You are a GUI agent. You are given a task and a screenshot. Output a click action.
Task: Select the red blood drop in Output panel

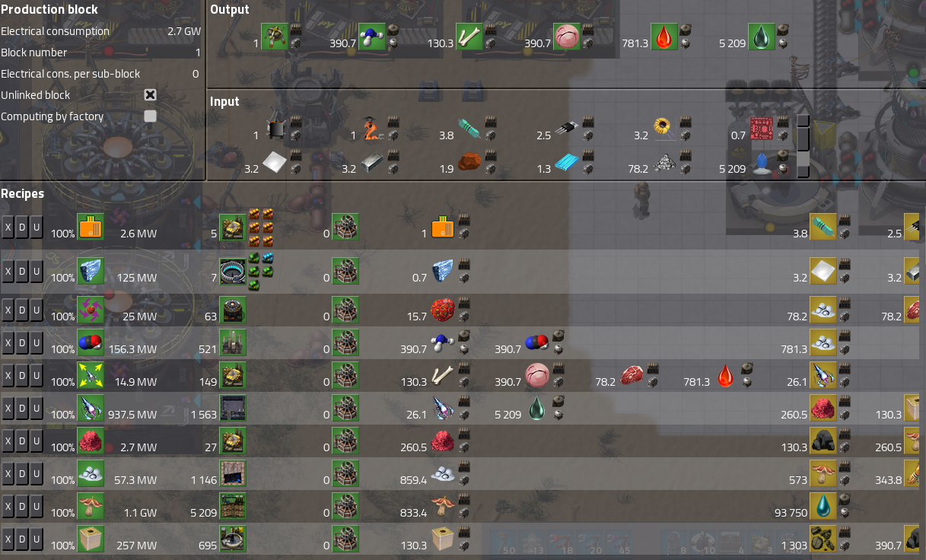[665, 37]
